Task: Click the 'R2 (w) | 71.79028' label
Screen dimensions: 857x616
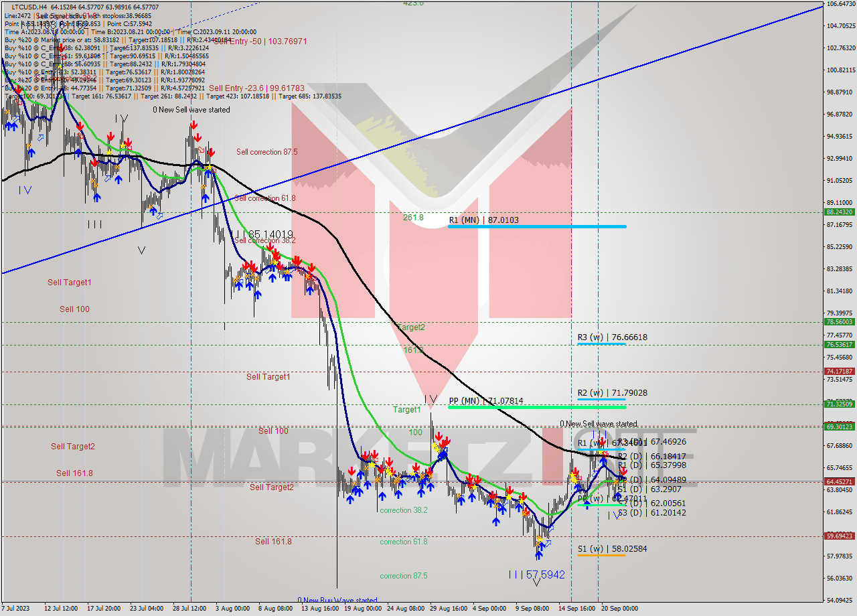Action: pos(613,392)
